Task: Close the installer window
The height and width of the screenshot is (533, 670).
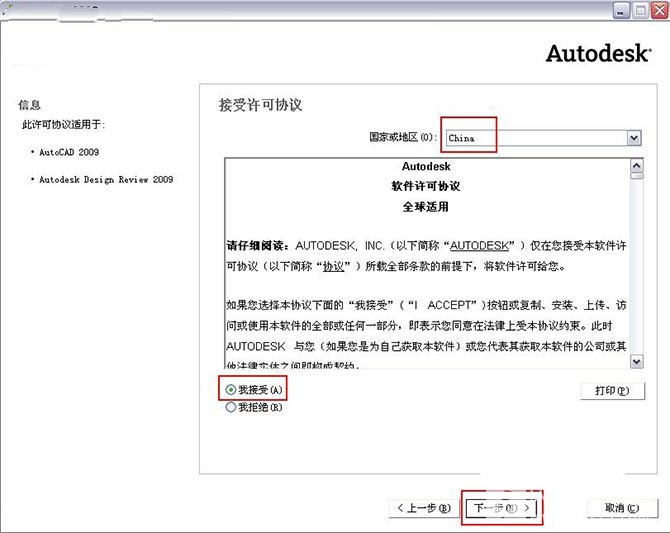Action: point(660,10)
